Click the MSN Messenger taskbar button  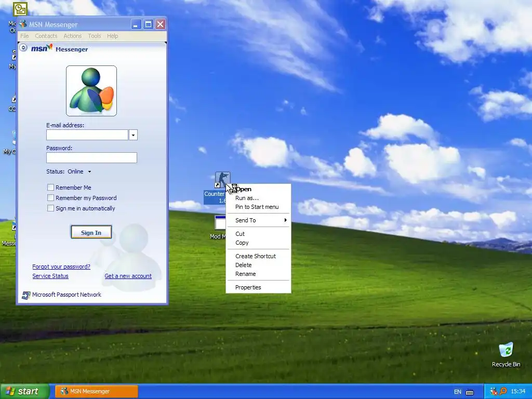coord(97,392)
